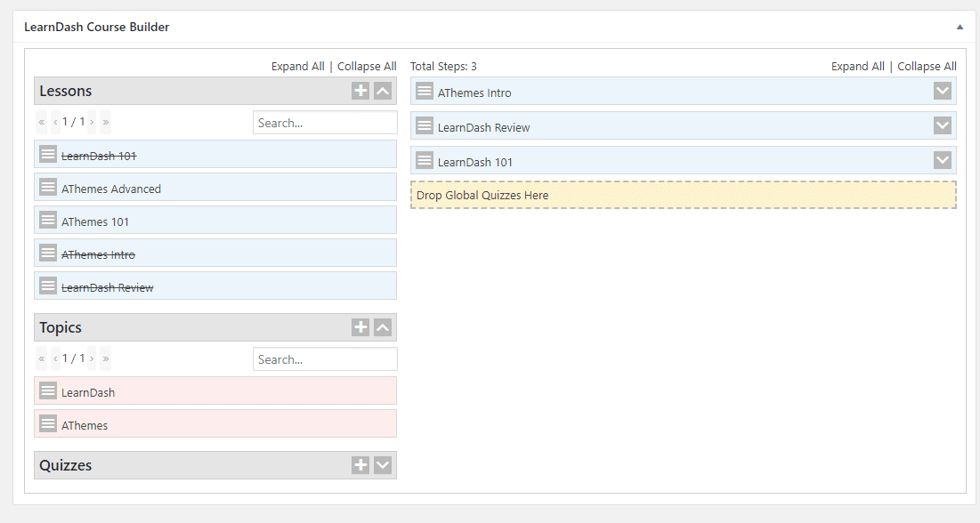The width and height of the screenshot is (980, 523).
Task: Click Collapse All above the course steps
Action: click(x=927, y=67)
